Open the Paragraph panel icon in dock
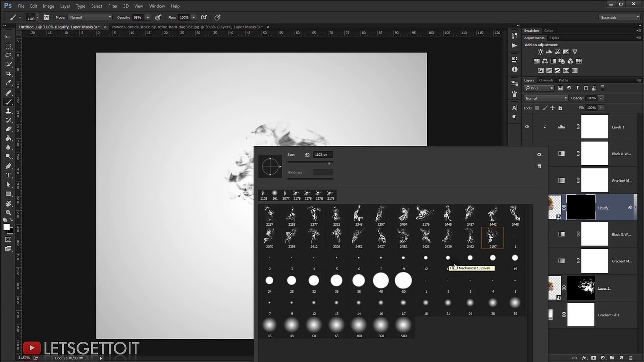 [x=514, y=118]
